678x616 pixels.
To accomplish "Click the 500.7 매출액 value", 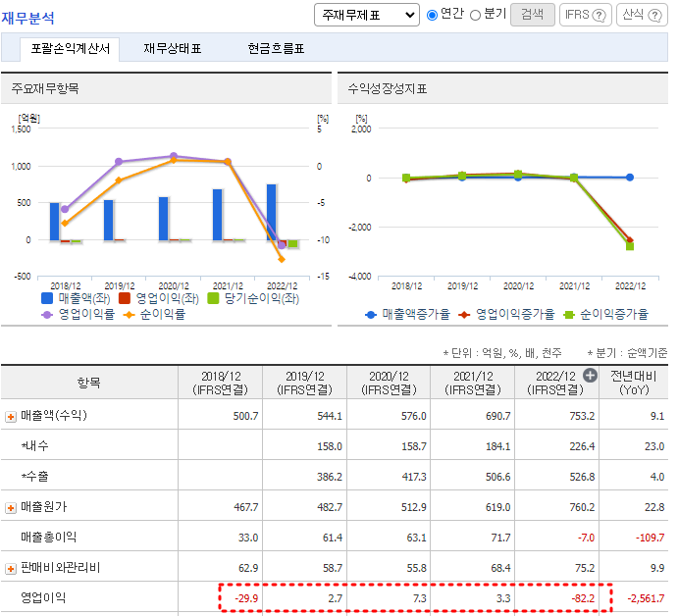I will [x=245, y=416].
